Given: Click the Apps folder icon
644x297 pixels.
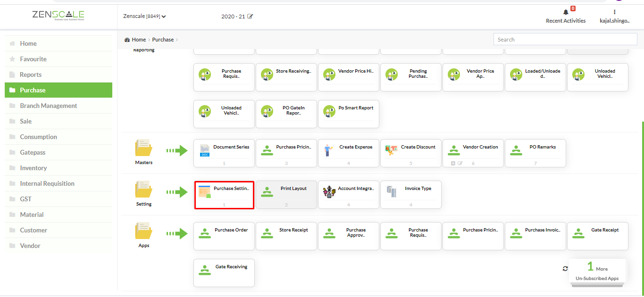Looking at the screenshot, I should 143,230.
